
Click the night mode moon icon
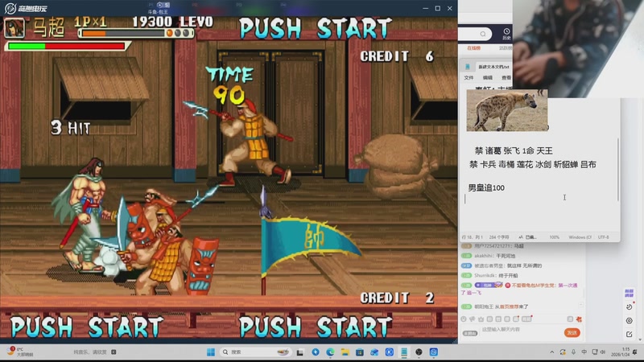point(630,307)
